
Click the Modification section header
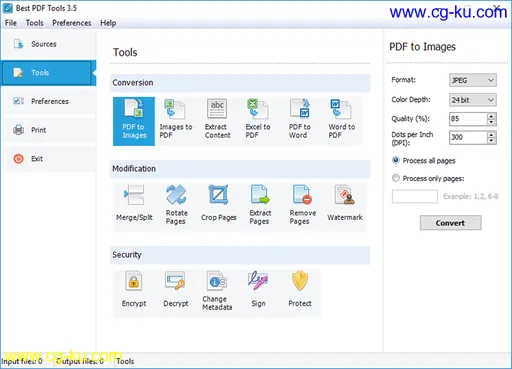[240, 169]
